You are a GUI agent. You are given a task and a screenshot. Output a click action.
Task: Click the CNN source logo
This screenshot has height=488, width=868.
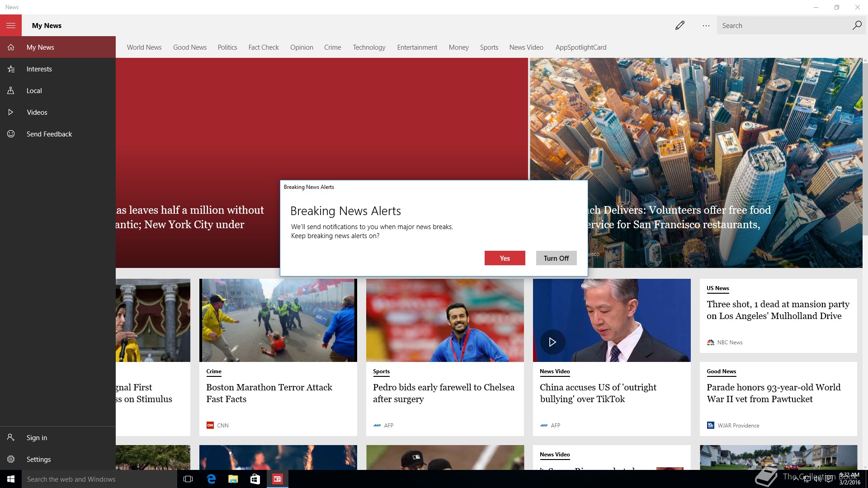[x=210, y=425]
